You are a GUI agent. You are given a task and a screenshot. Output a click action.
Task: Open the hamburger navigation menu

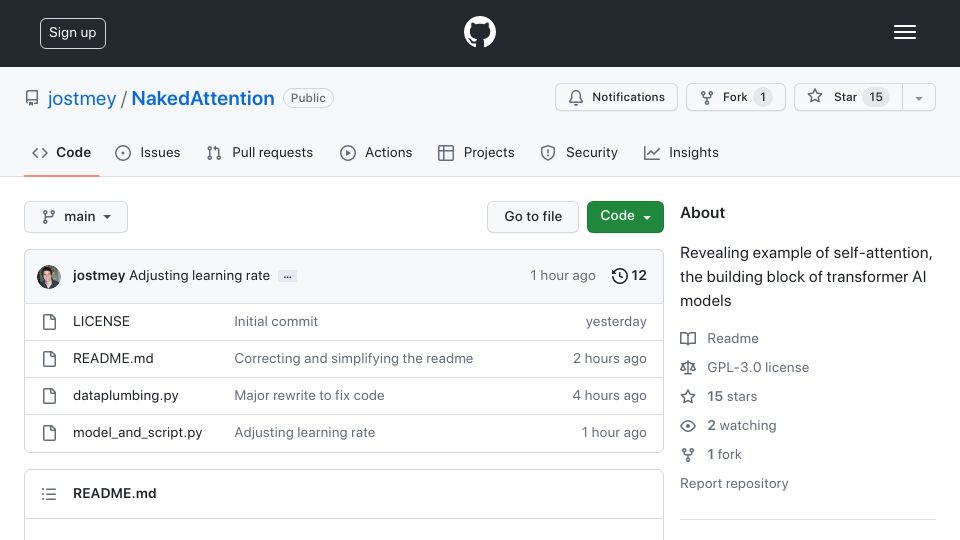904,32
